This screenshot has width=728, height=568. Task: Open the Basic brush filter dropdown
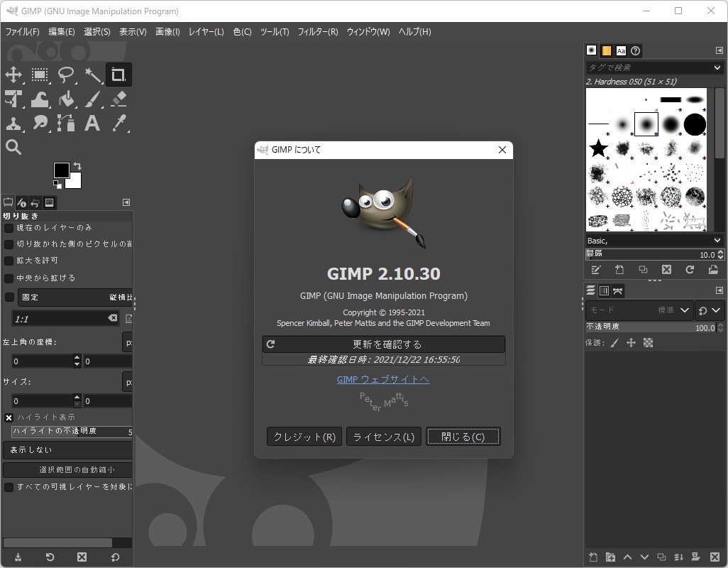click(x=653, y=240)
